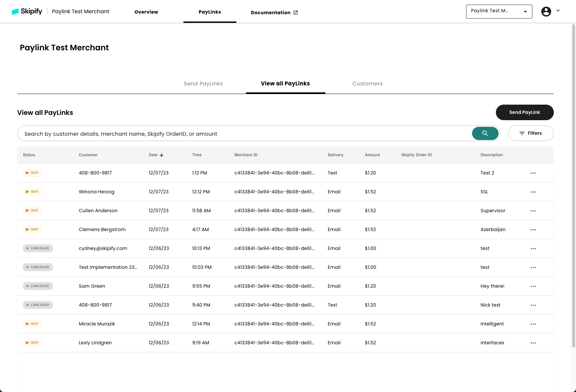Click the SENT badge for Miracle Murazik

(x=32, y=324)
